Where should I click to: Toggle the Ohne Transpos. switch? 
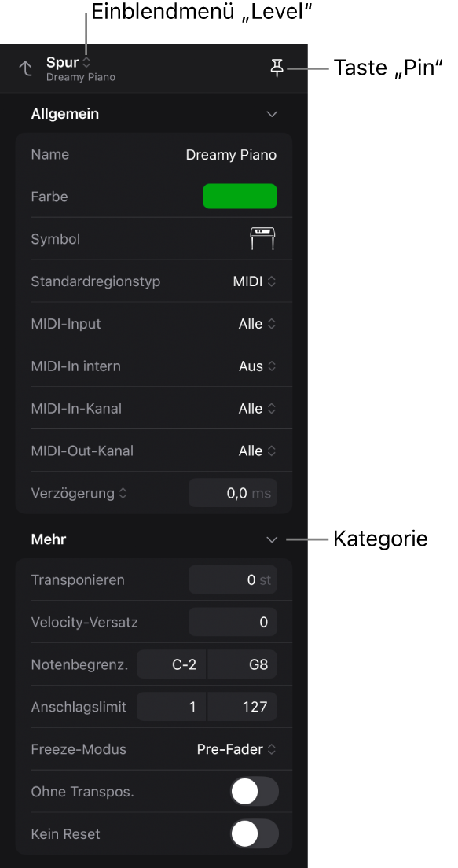[x=254, y=792]
